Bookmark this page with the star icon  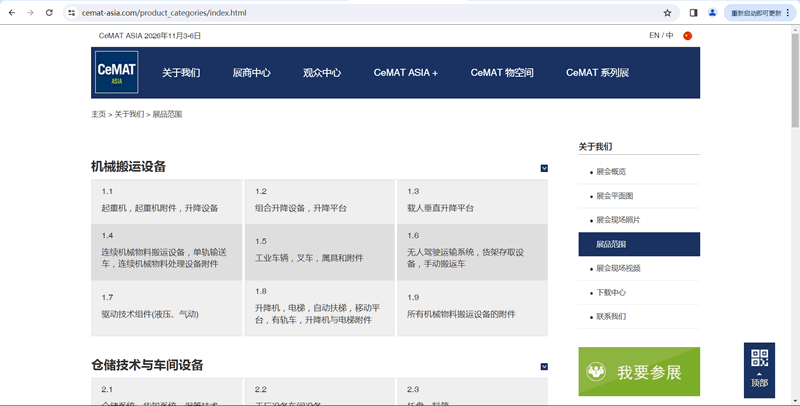tap(667, 13)
